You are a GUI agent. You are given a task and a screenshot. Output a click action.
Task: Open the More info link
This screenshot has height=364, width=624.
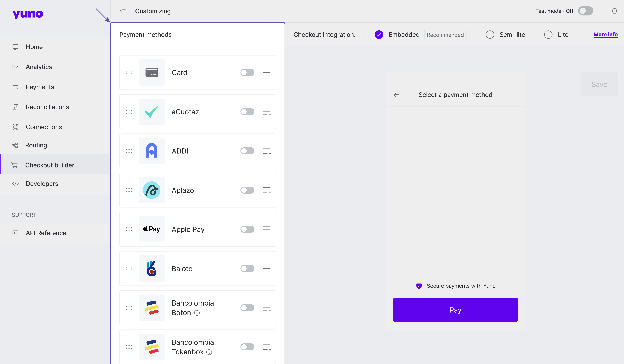605,35
